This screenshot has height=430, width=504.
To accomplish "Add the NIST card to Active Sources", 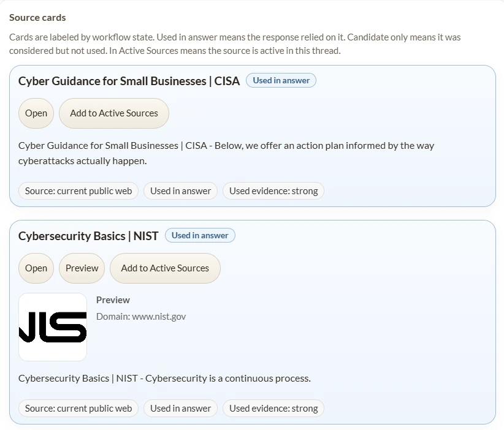I will coord(165,268).
